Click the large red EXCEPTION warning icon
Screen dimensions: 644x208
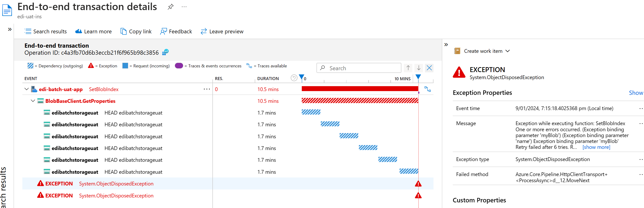click(x=459, y=72)
